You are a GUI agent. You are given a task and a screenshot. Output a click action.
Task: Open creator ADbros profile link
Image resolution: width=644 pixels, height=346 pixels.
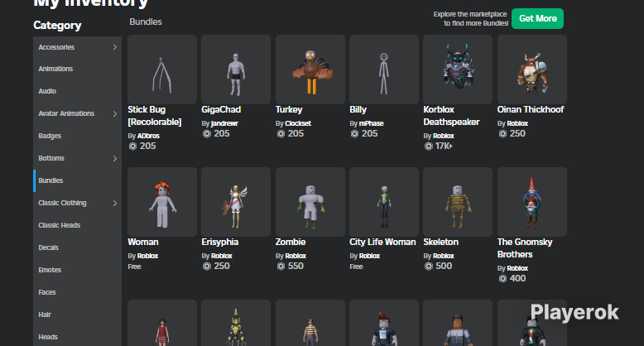[148, 136]
